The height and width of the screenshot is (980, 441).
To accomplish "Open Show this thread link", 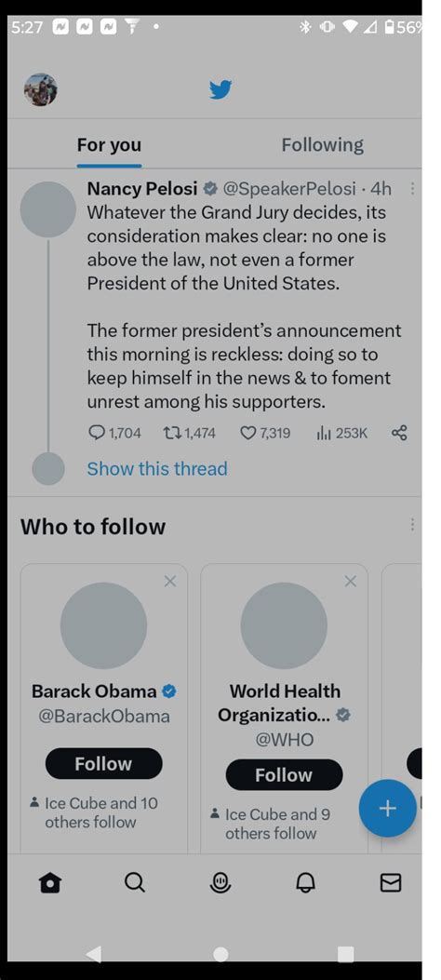I will pyautogui.click(x=157, y=469).
